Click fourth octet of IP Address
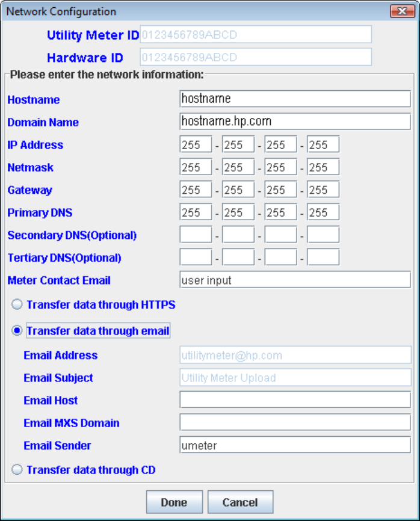 pos(323,144)
